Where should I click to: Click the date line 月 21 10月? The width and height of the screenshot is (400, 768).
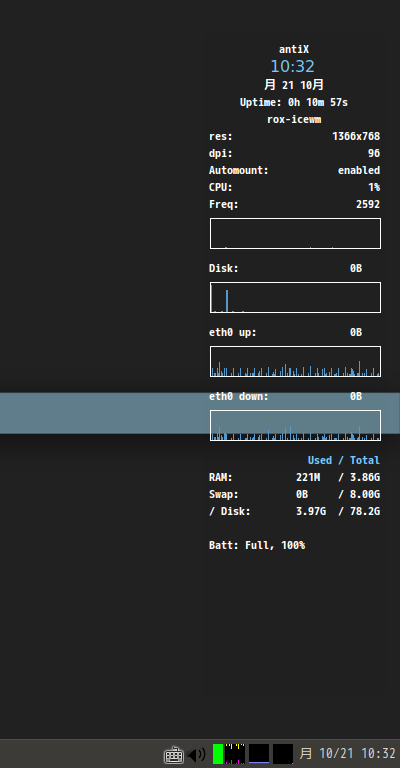coord(294,85)
